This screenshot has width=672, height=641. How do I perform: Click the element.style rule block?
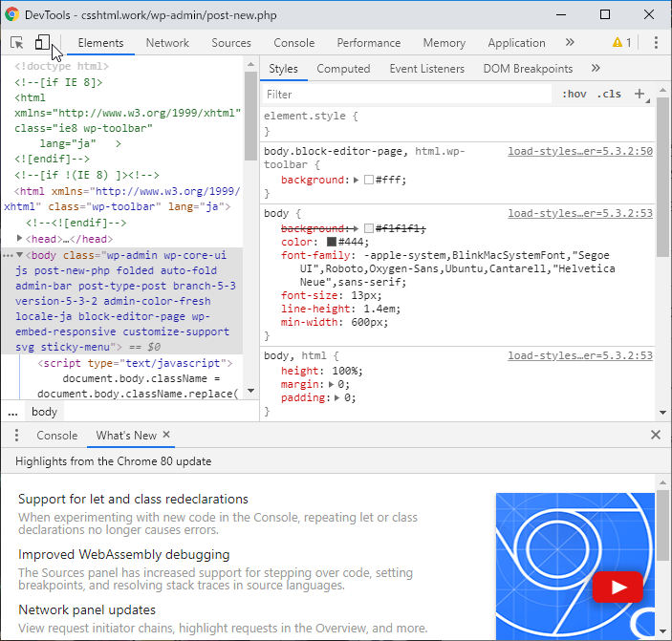point(457,123)
